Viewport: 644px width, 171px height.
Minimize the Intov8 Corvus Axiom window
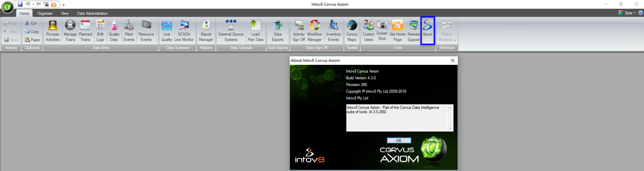606,4
